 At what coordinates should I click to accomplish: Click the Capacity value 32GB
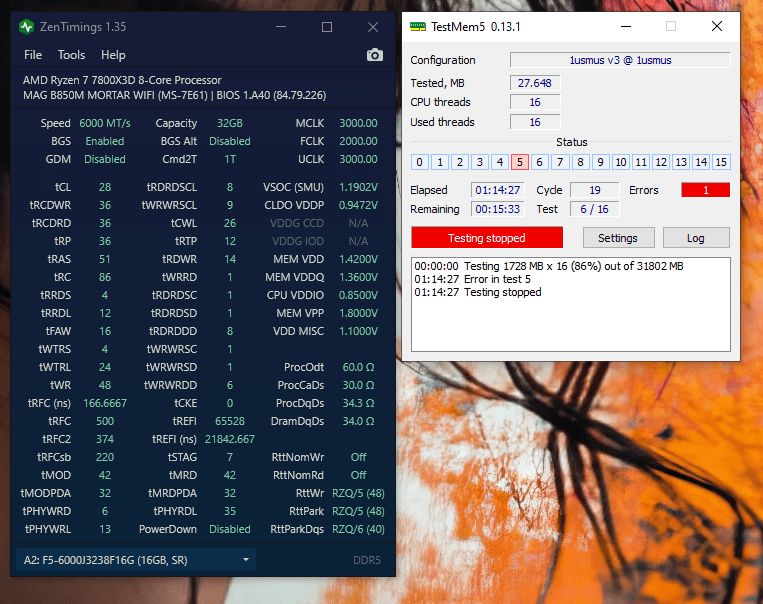(230, 123)
